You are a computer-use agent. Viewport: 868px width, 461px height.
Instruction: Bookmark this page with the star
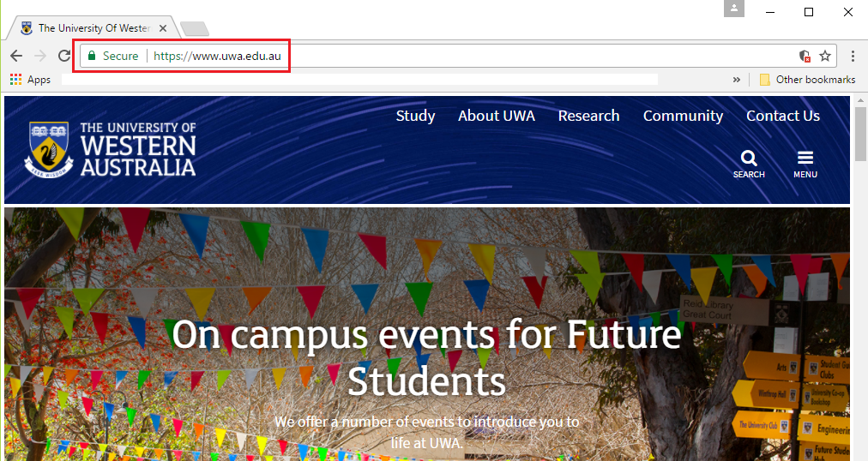coord(825,56)
